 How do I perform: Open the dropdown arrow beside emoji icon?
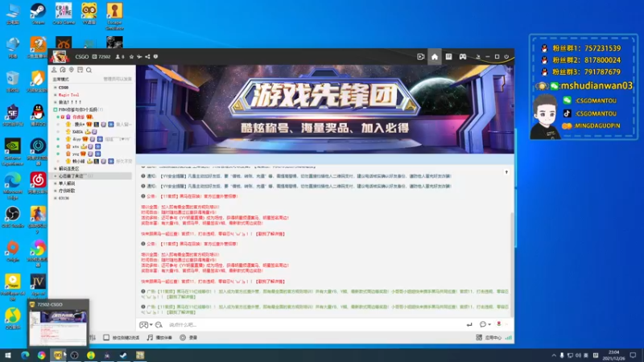151,325
